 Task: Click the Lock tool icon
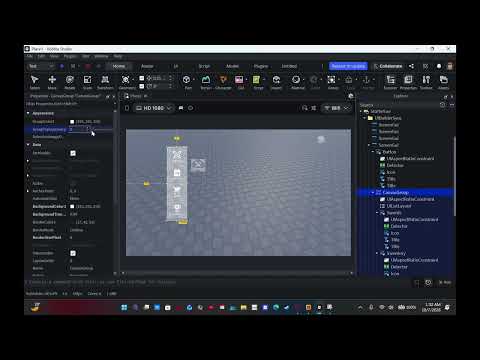pos(349,80)
